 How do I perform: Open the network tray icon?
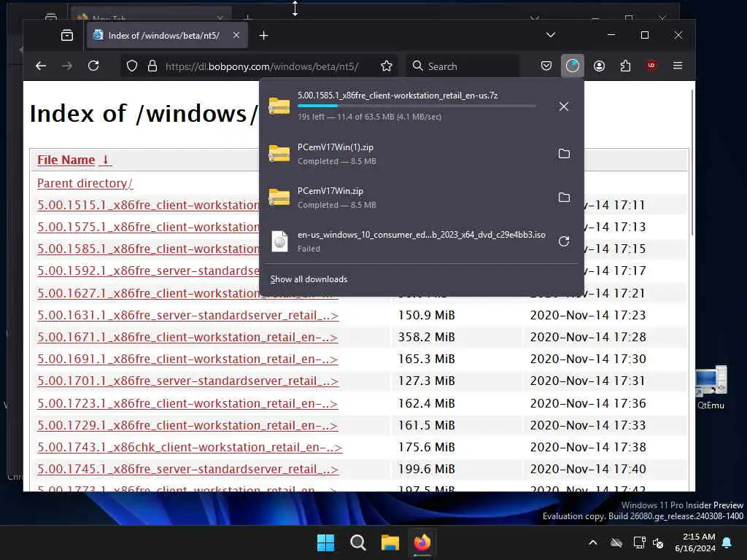click(639, 542)
